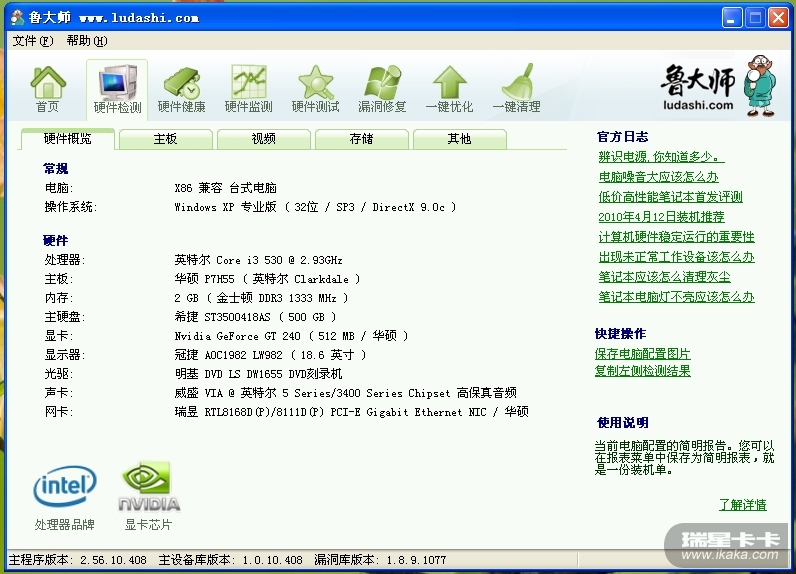Click the memory value 2 GB 金士顿 DDR3
This screenshot has height=574, width=796.
[261, 298]
